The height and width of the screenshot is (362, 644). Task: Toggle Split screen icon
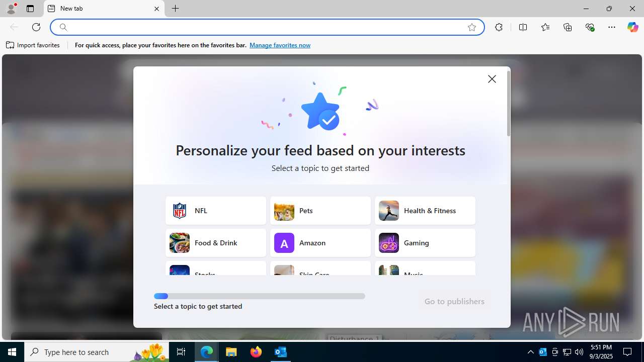point(523,27)
